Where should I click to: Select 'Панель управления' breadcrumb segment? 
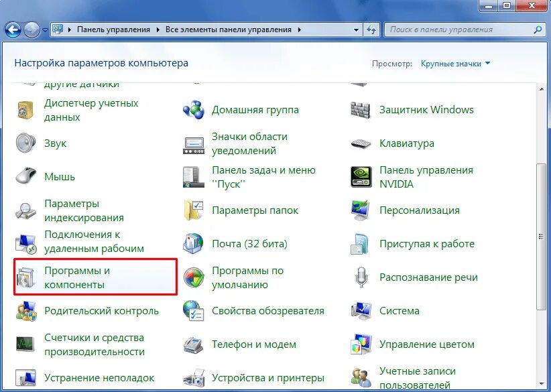(x=113, y=30)
